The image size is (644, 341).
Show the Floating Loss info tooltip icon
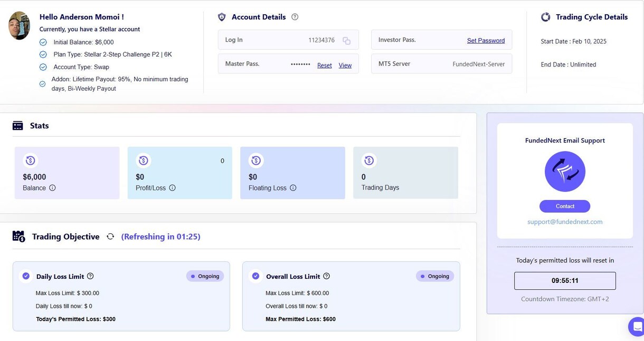click(x=293, y=188)
